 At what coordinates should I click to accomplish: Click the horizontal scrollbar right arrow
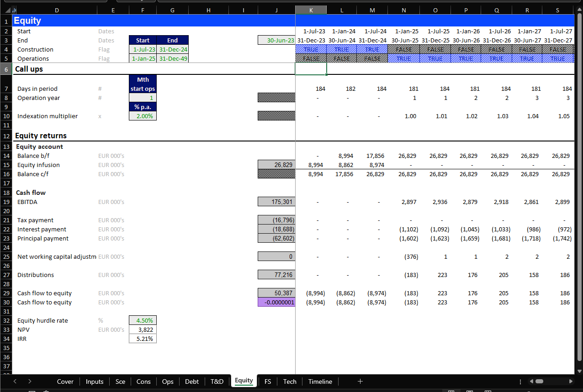pyautogui.click(x=571, y=382)
